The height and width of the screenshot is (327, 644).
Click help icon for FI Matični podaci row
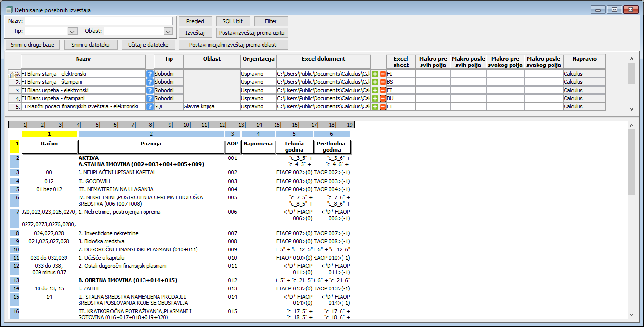(150, 107)
